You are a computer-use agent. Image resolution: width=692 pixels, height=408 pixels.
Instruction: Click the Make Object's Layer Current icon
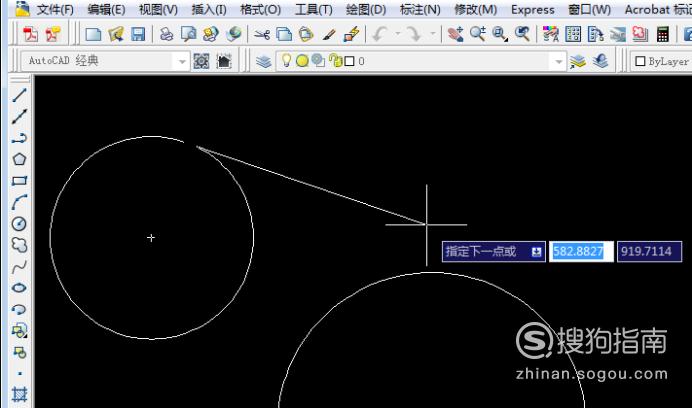[x=578, y=61]
